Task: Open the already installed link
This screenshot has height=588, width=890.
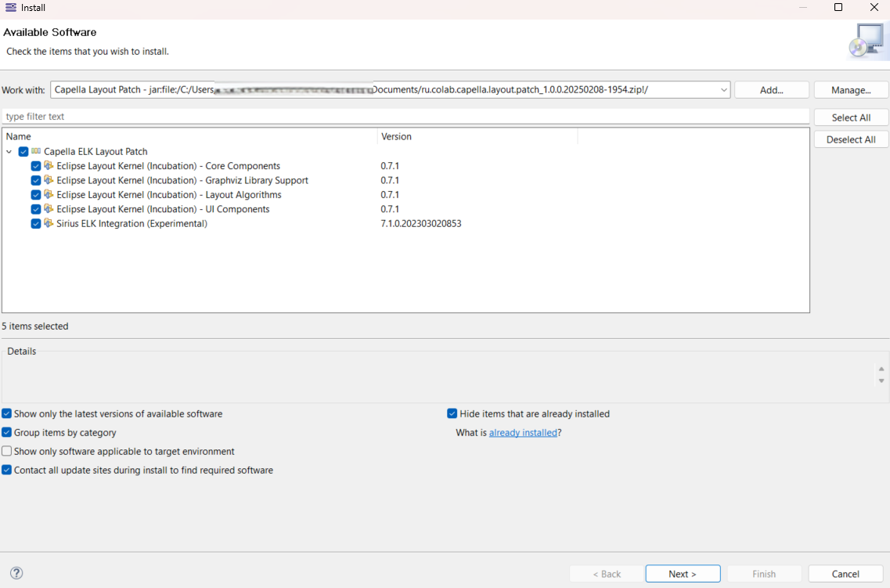Action: tap(523, 433)
